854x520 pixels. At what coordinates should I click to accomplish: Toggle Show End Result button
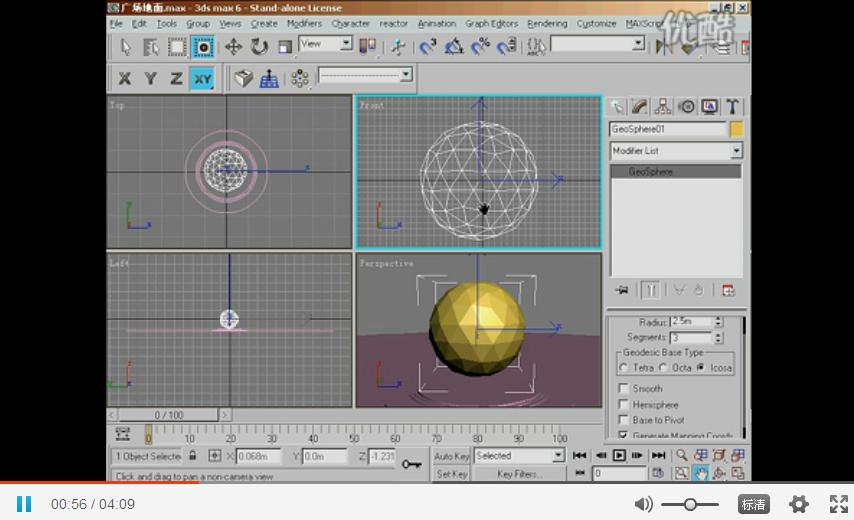(x=651, y=290)
